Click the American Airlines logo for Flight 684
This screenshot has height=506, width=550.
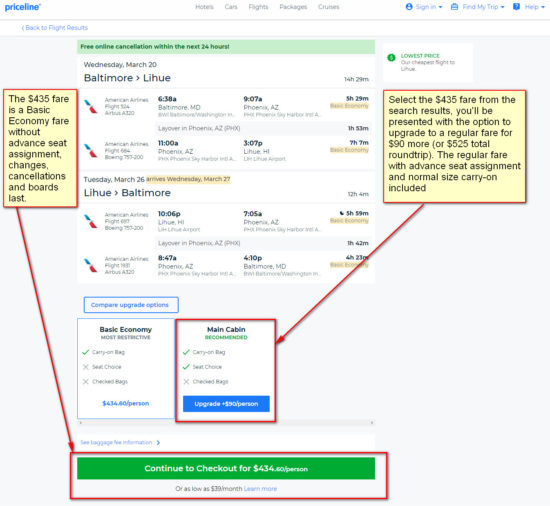pos(91,150)
